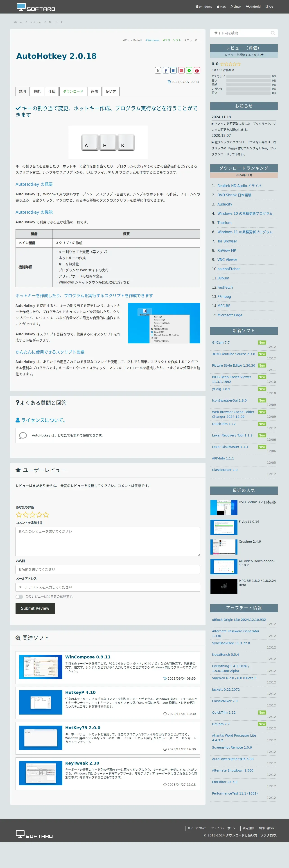Image resolution: width=289 pixels, height=868 pixels.
Task: Select the second star in あなたの評価
Action: [x=26, y=514]
